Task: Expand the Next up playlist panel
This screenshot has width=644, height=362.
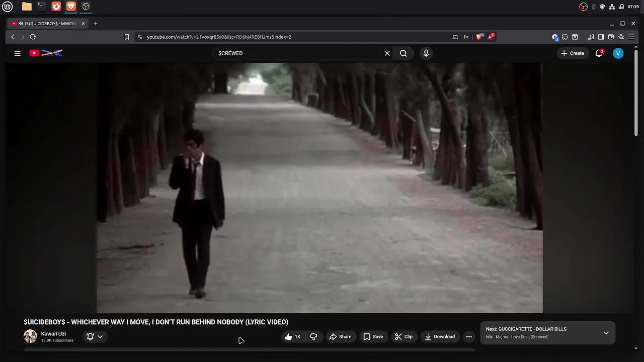Action: (606, 333)
